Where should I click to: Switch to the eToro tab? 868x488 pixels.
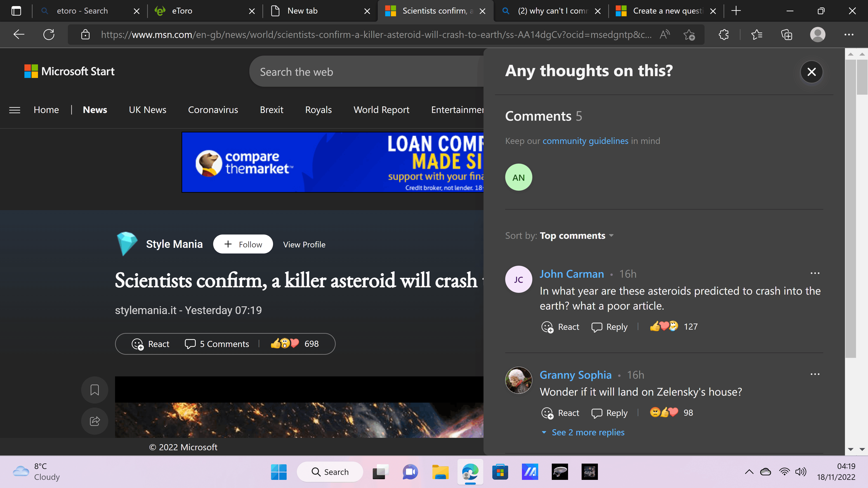point(205,11)
